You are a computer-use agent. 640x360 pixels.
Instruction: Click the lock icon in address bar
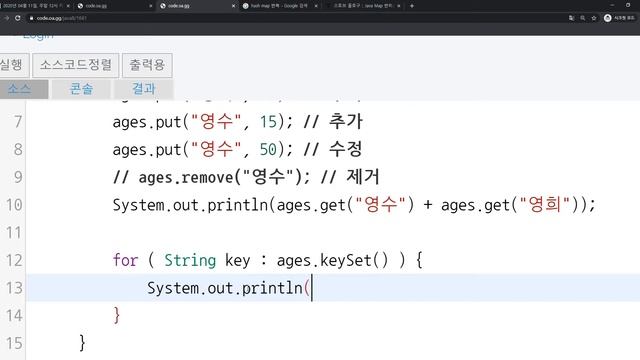31,18
